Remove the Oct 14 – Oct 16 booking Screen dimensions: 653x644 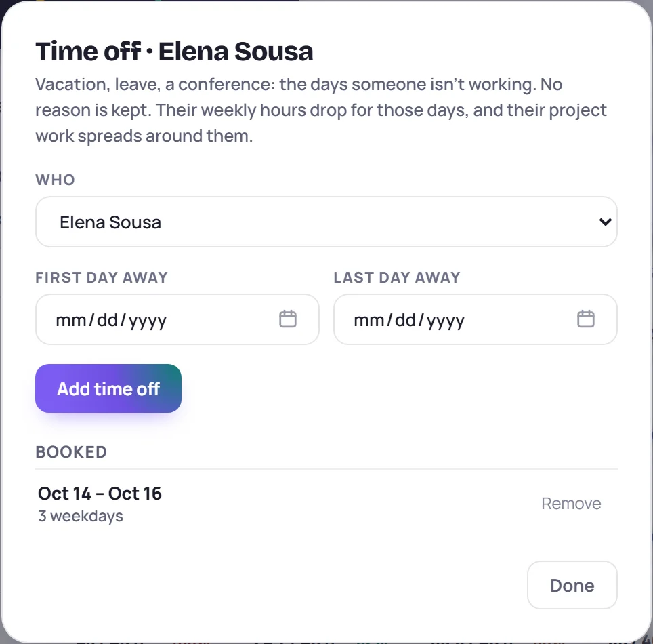point(571,504)
